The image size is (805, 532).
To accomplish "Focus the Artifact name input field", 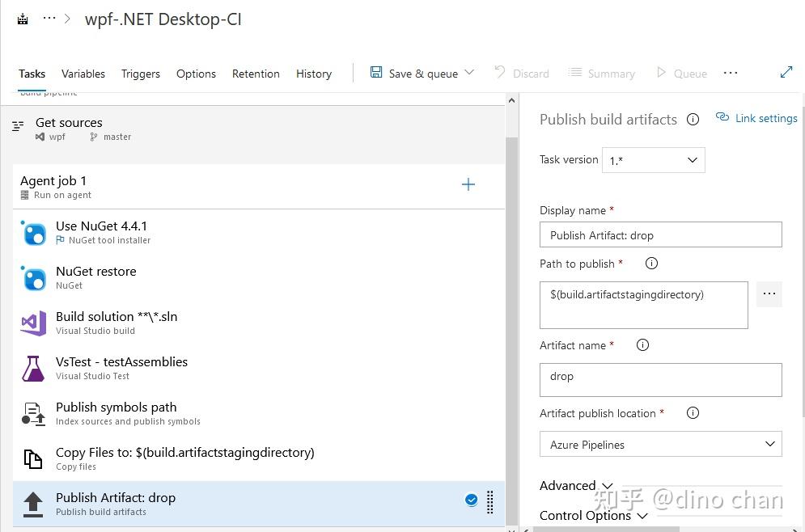I will point(661,380).
